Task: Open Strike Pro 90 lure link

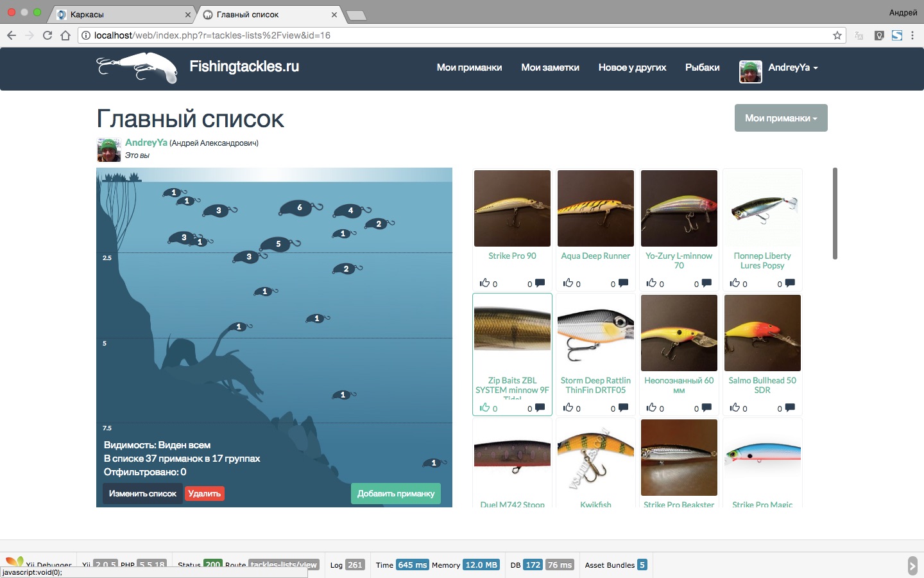Action: pos(512,256)
